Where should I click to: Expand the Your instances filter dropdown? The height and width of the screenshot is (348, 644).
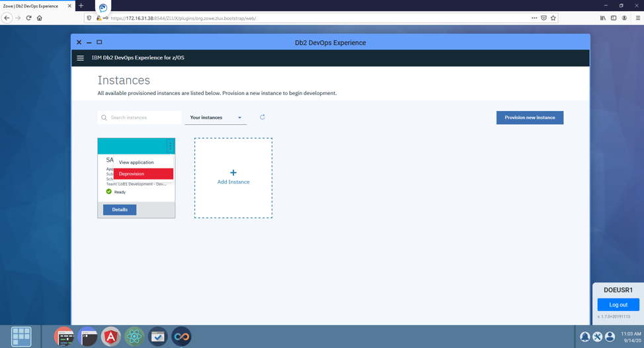[216, 118]
